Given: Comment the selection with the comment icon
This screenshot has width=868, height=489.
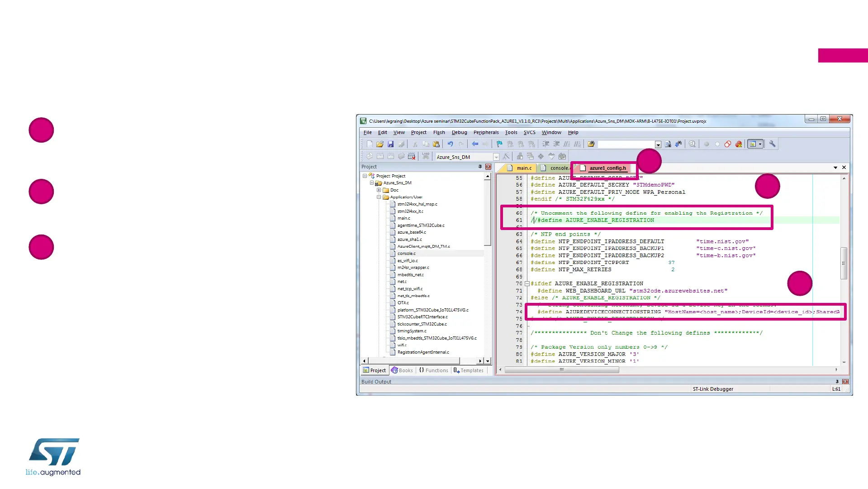Looking at the screenshot, I should 567,144.
